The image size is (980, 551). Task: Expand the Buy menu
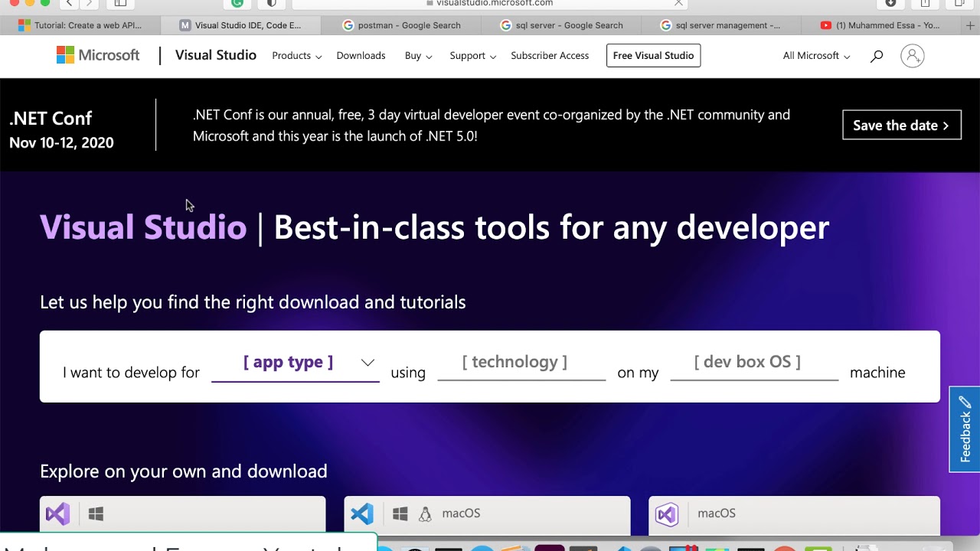click(x=418, y=56)
